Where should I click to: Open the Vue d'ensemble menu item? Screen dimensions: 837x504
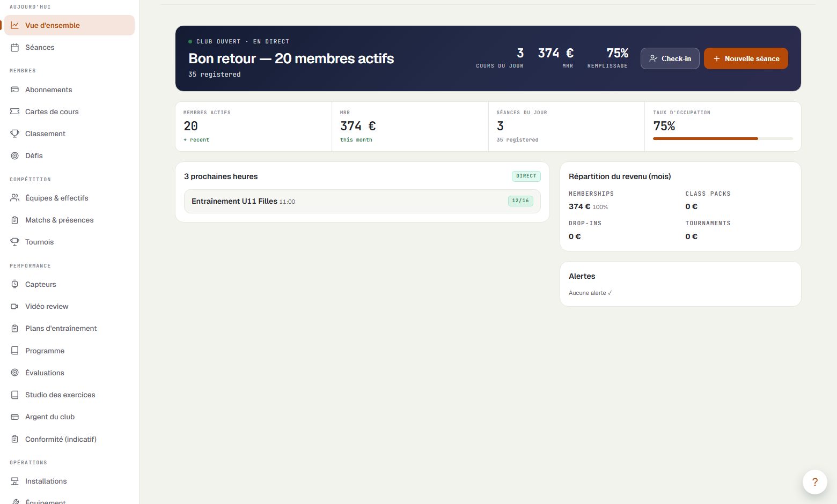[x=69, y=25]
